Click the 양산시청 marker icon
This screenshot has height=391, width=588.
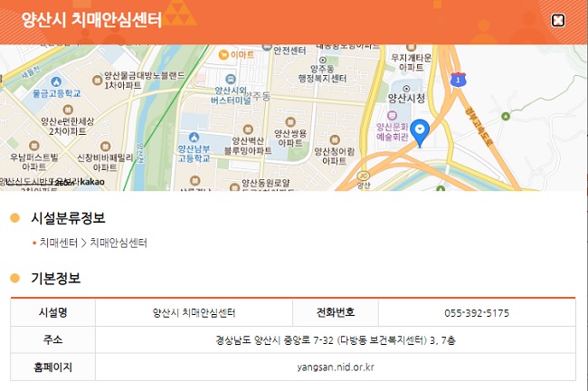point(406,89)
